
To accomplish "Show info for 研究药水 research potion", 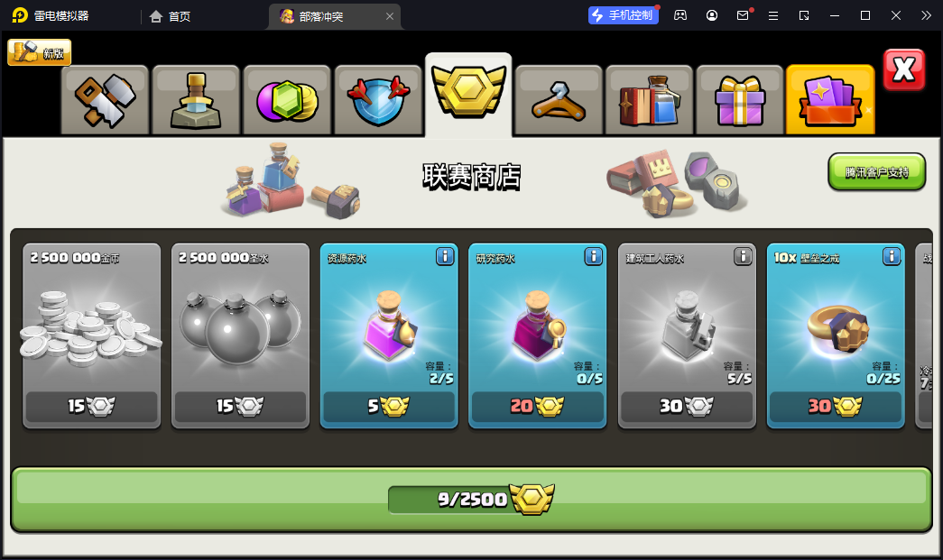I will [594, 257].
